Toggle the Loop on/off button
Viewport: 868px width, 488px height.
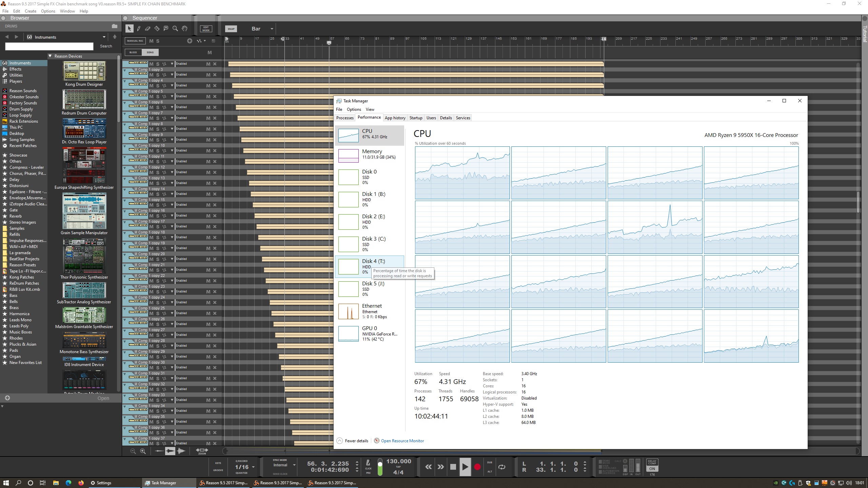(502, 467)
